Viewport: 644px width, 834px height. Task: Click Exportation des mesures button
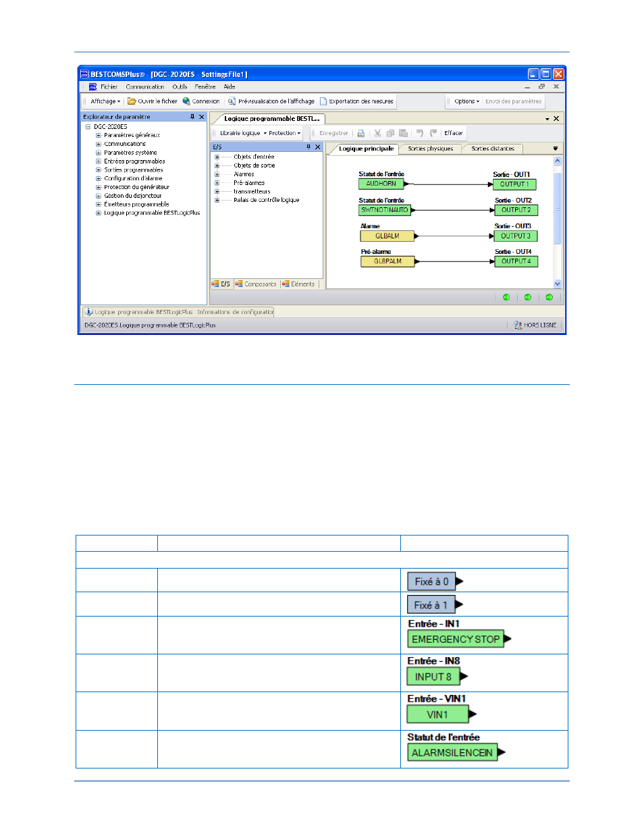click(356, 101)
